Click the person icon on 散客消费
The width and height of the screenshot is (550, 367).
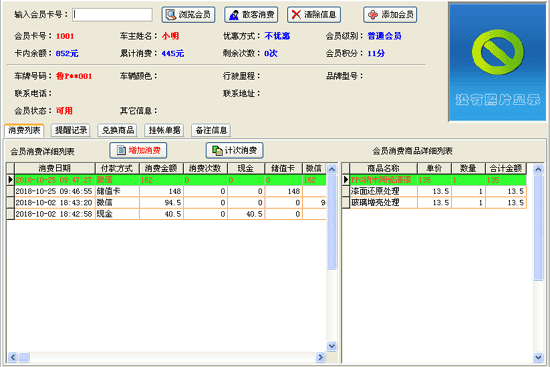234,15
